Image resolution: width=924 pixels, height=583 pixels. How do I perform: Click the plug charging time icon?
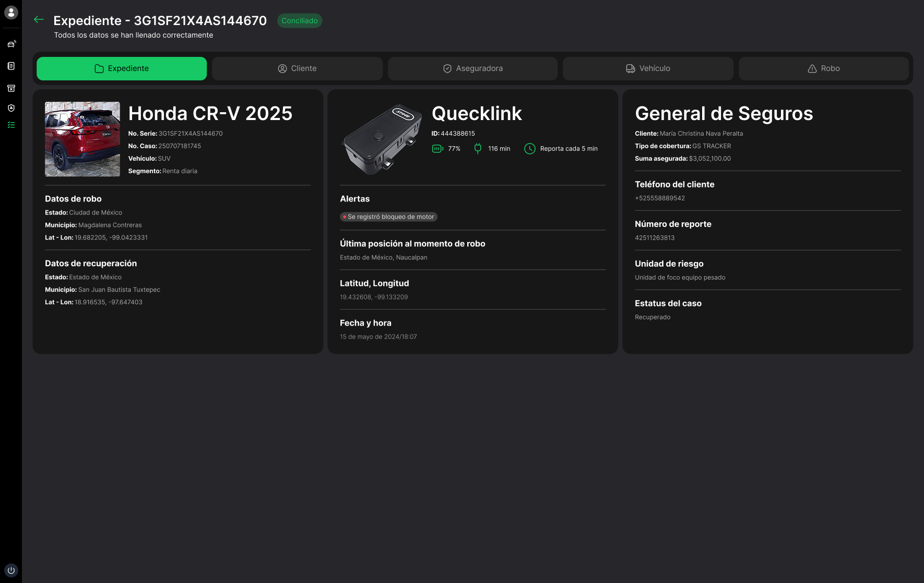pyautogui.click(x=478, y=149)
